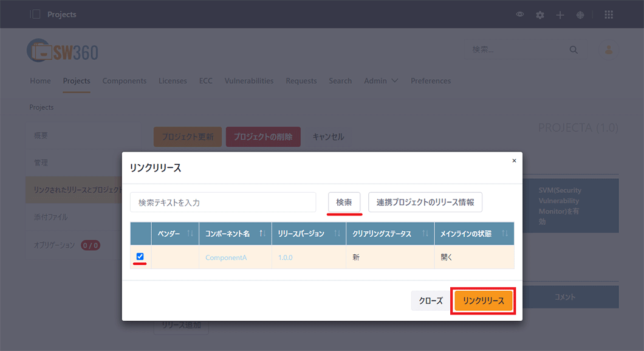
Task: Click the search magnifier icon
Action: coord(573,50)
